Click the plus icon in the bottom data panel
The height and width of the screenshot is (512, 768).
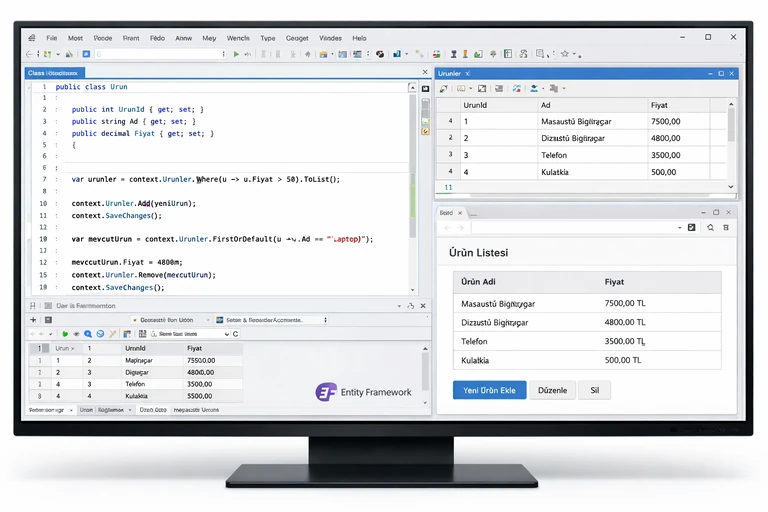[x=33, y=320]
